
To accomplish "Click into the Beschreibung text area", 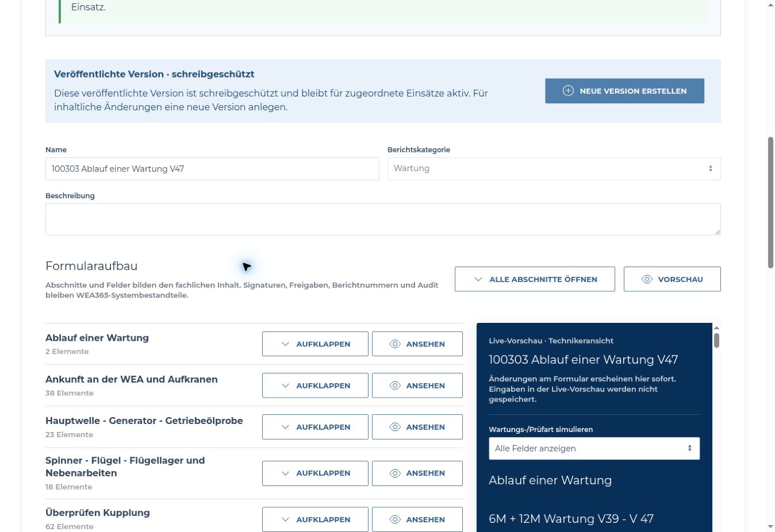I will coord(383,219).
